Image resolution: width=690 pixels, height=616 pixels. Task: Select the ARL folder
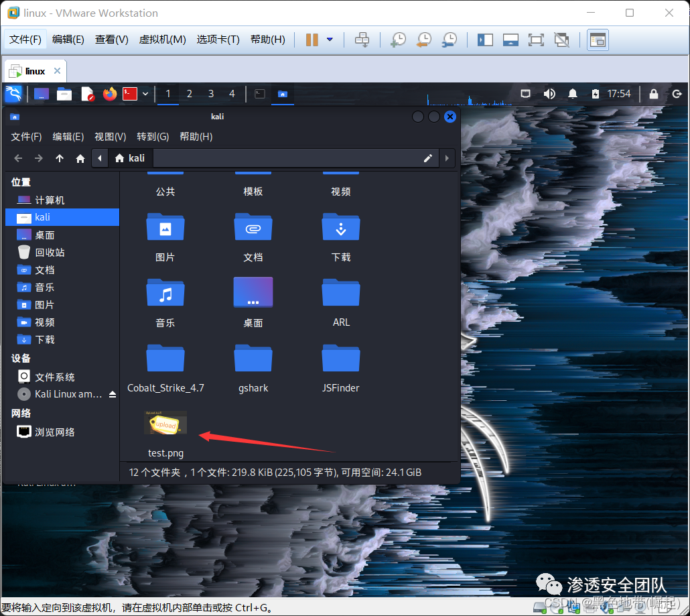point(341,293)
